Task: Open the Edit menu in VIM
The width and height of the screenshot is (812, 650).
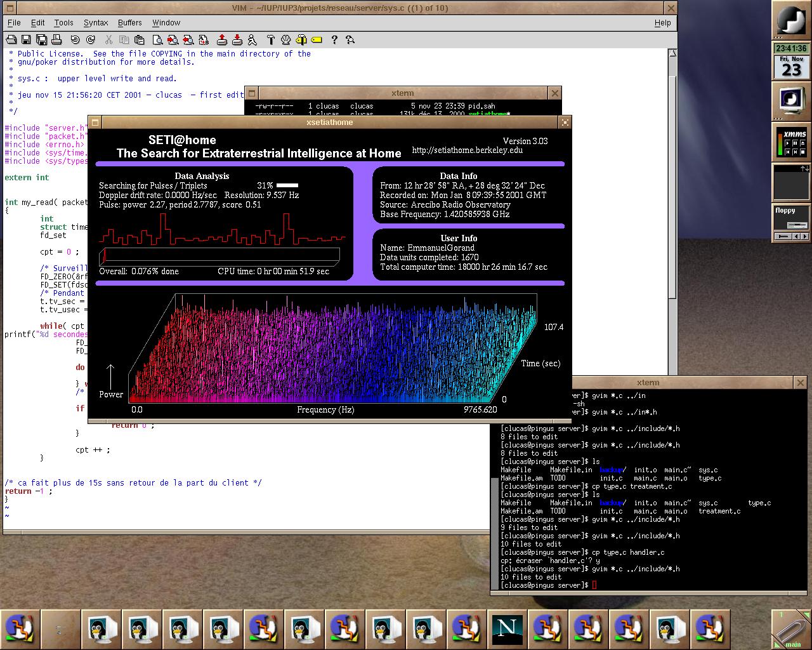Action: tap(38, 22)
